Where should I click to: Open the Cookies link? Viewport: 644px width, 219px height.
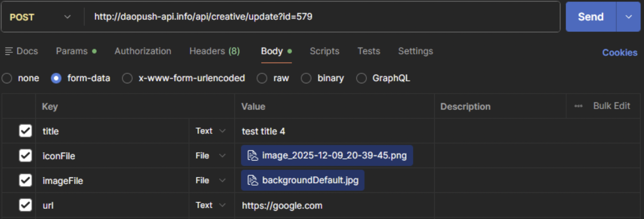(x=619, y=52)
